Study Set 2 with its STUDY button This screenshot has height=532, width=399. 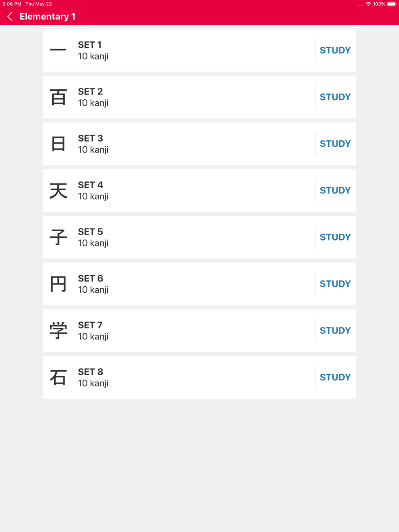[335, 97]
